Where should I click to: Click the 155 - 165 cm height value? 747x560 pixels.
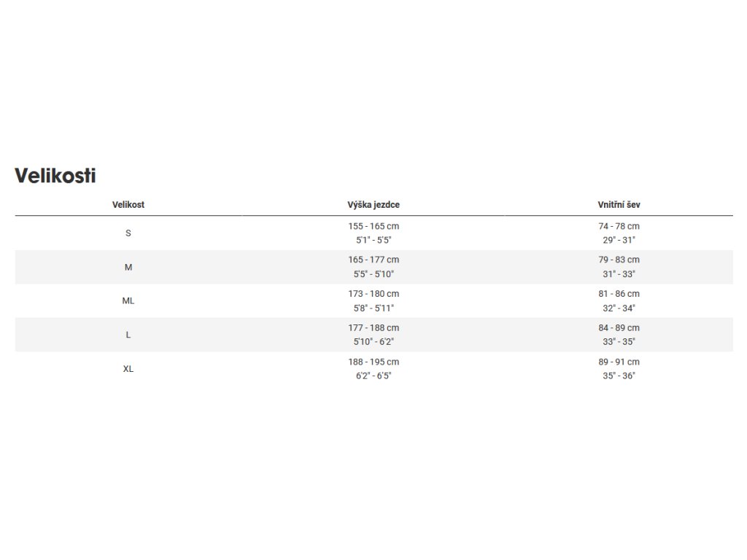[x=373, y=226]
